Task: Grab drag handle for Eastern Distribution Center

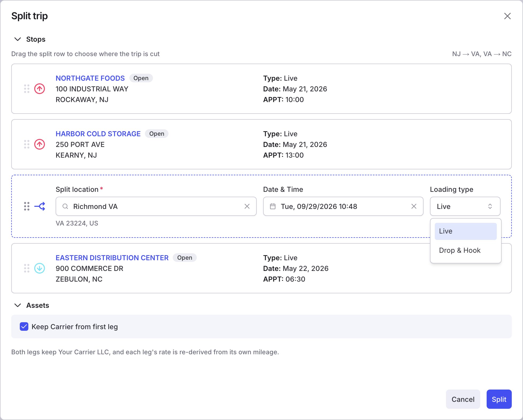Action: click(27, 268)
